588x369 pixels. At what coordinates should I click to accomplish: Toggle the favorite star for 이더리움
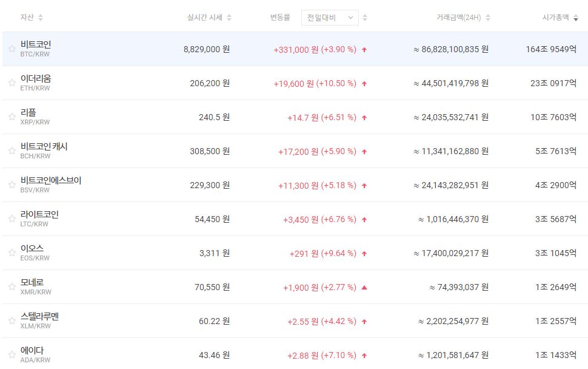coord(11,83)
